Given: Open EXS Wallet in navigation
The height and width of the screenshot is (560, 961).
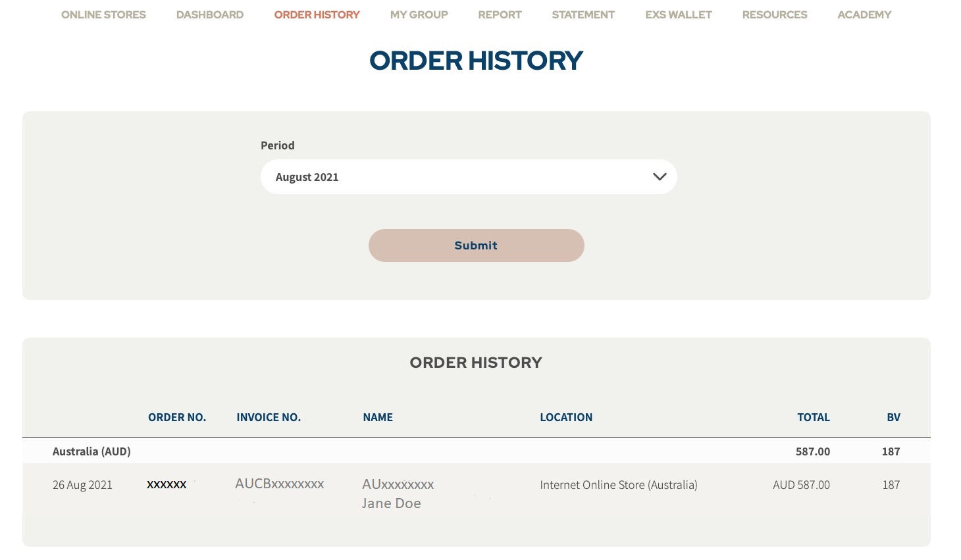Looking at the screenshot, I should click(x=679, y=14).
